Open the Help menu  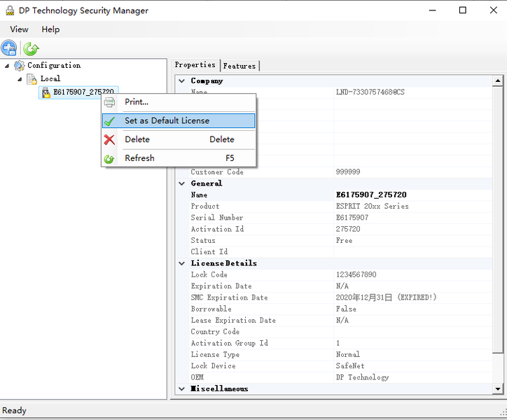[50, 29]
